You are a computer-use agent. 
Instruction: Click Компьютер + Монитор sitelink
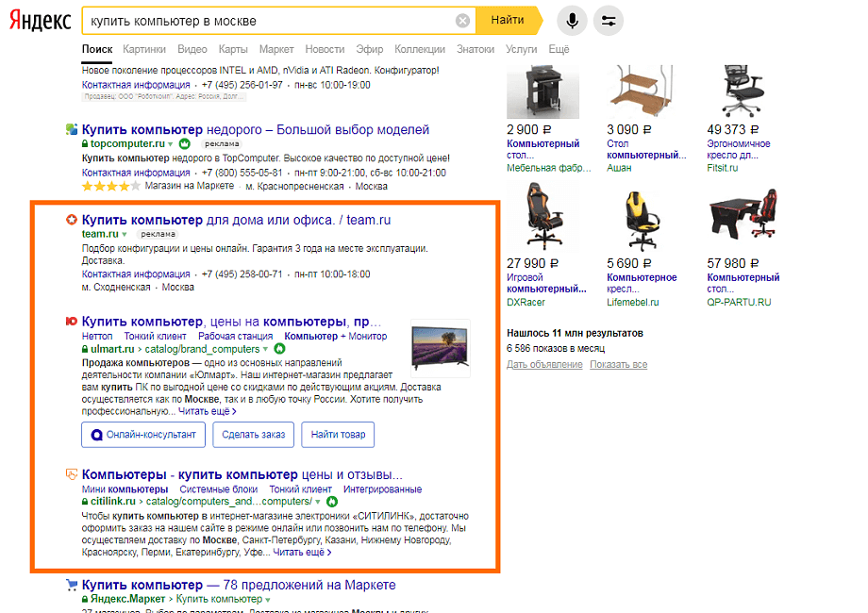336,337
